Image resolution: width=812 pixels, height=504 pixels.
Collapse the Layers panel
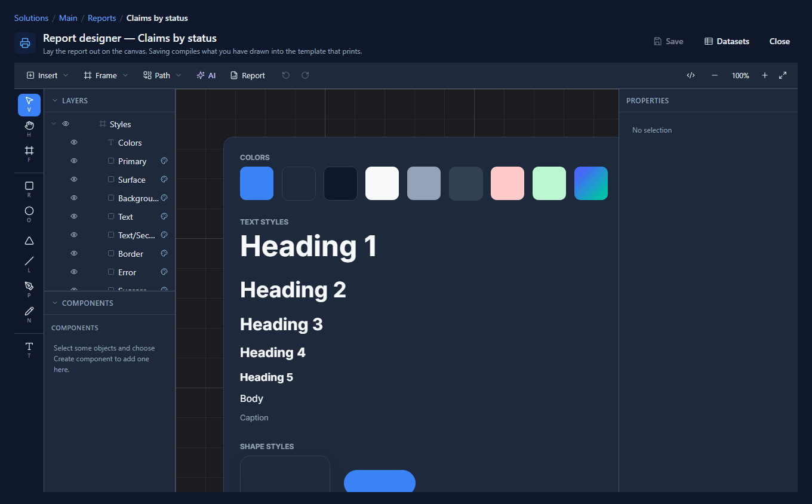[x=55, y=101]
